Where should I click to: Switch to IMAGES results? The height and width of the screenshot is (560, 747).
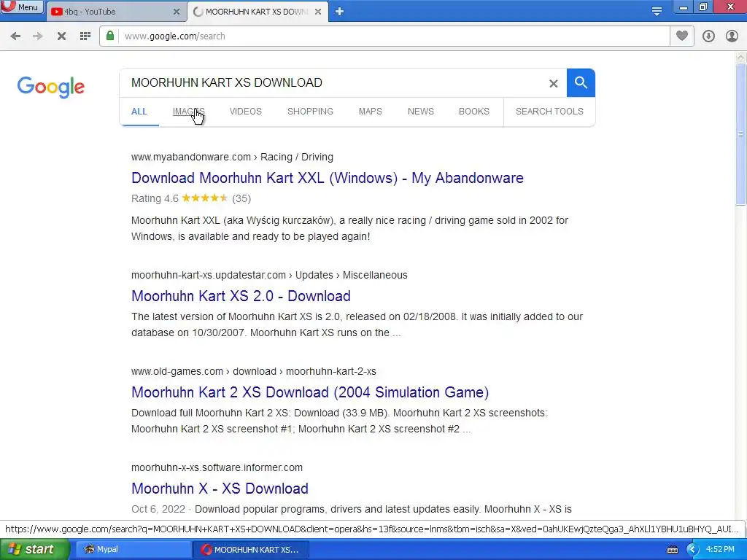click(189, 112)
